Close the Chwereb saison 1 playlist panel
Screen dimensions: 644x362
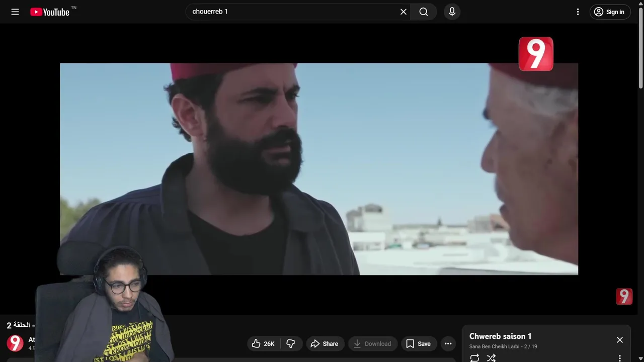620,340
